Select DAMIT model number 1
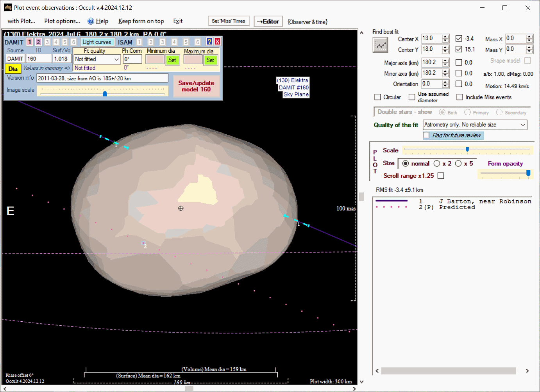The height and width of the screenshot is (392, 540). tap(30, 42)
